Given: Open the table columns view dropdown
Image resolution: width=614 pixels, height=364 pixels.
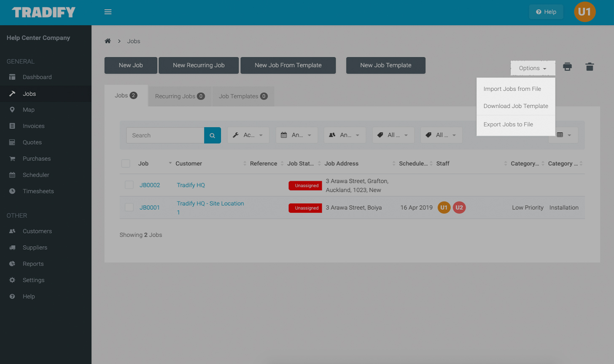Looking at the screenshot, I should 563,135.
